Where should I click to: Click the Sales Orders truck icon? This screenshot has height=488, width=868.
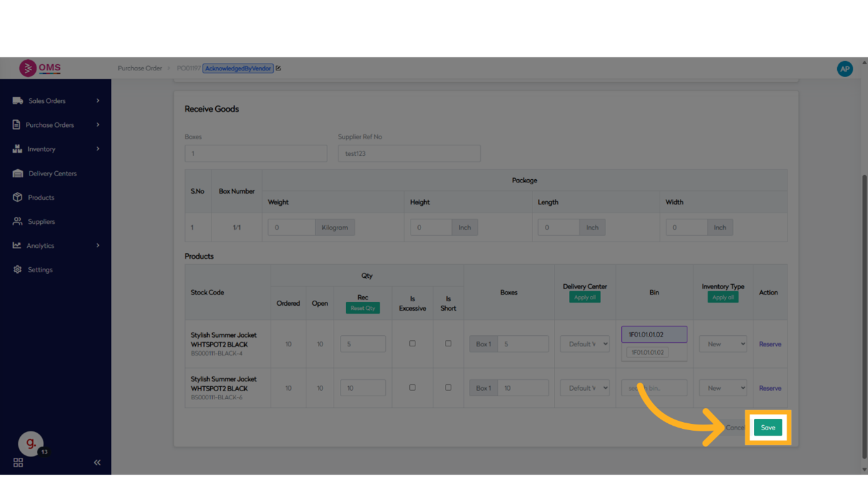click(18, 101)
